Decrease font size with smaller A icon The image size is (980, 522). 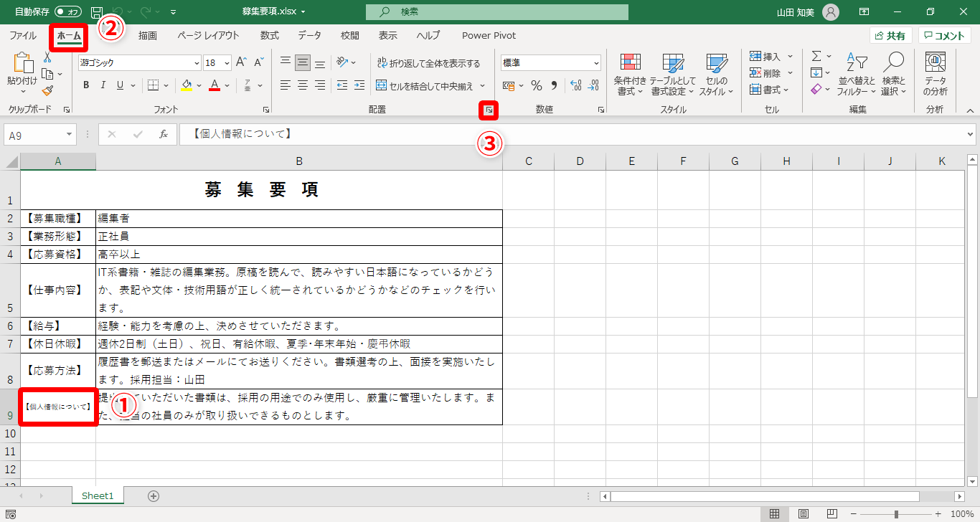[259, 62]
